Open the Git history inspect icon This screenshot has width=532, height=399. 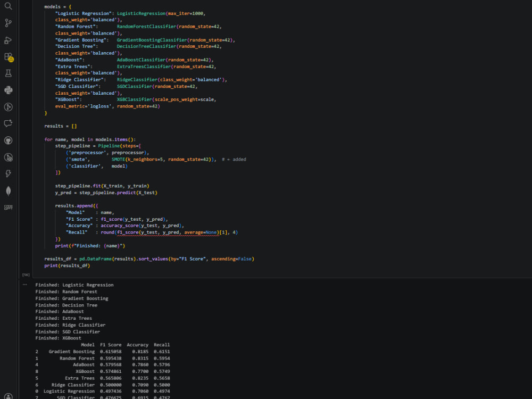coord(8,157)
